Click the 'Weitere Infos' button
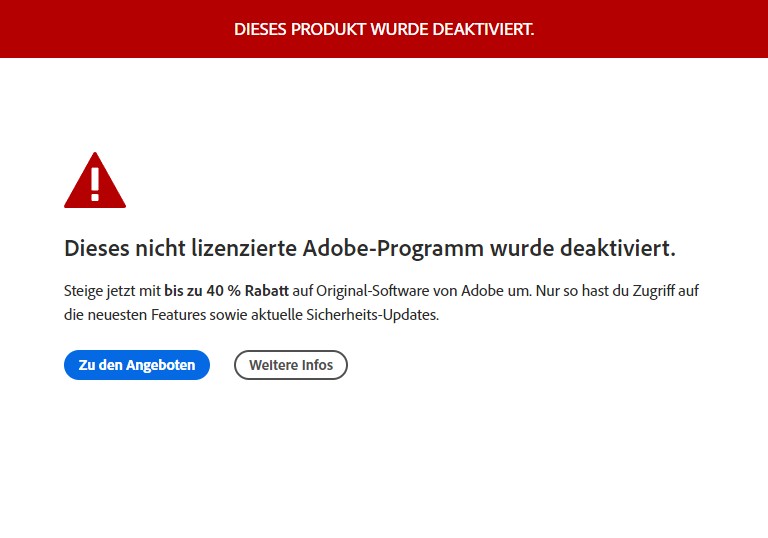768x538 pixels. 291,365
